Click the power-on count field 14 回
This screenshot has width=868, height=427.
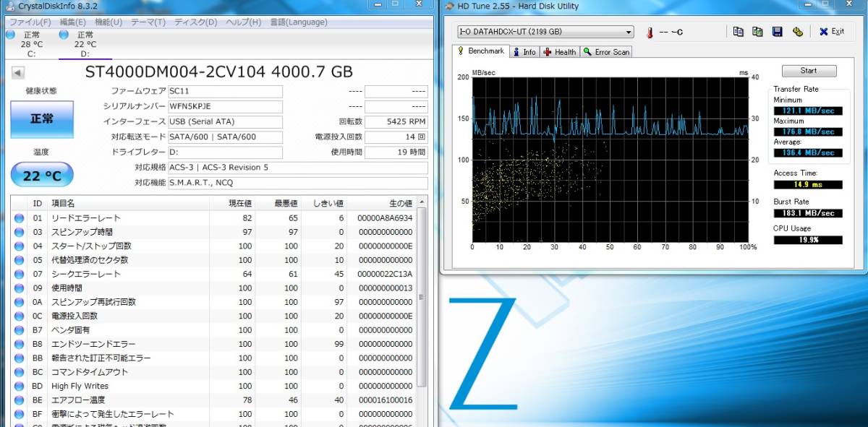[396, 137]
